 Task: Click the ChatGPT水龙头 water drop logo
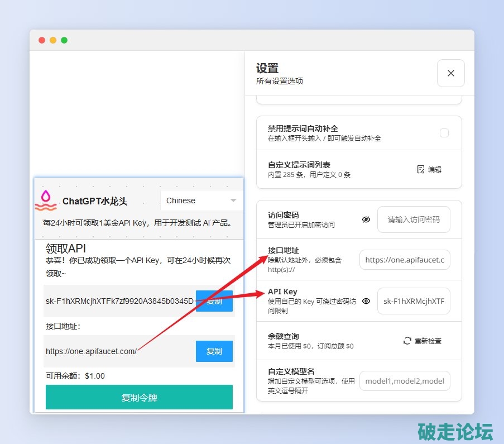46,200
